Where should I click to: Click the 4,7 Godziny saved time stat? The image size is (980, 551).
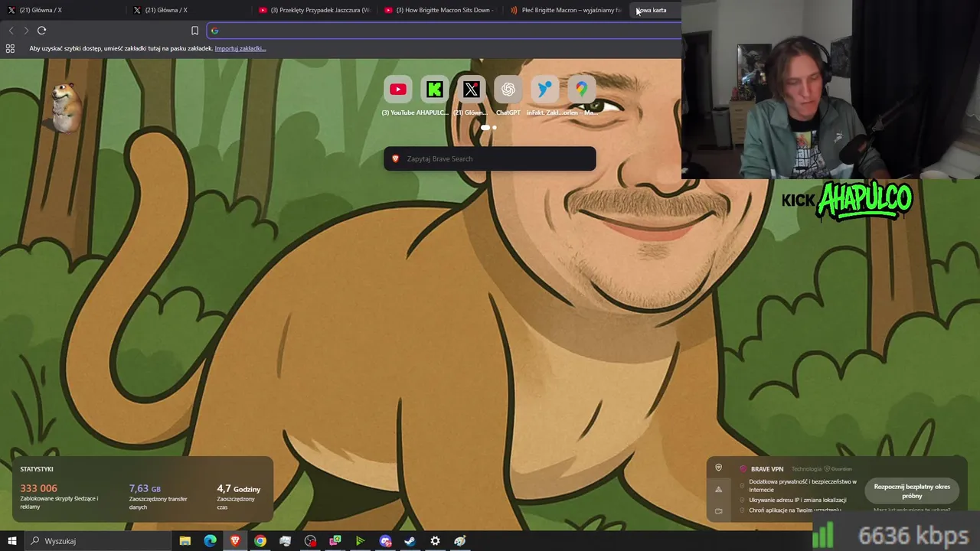click(239, 488)
